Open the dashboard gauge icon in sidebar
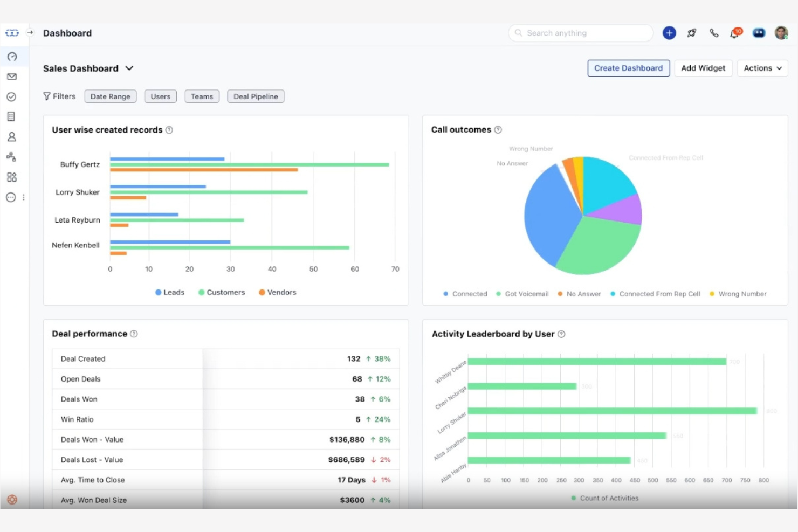 [12, 57]
